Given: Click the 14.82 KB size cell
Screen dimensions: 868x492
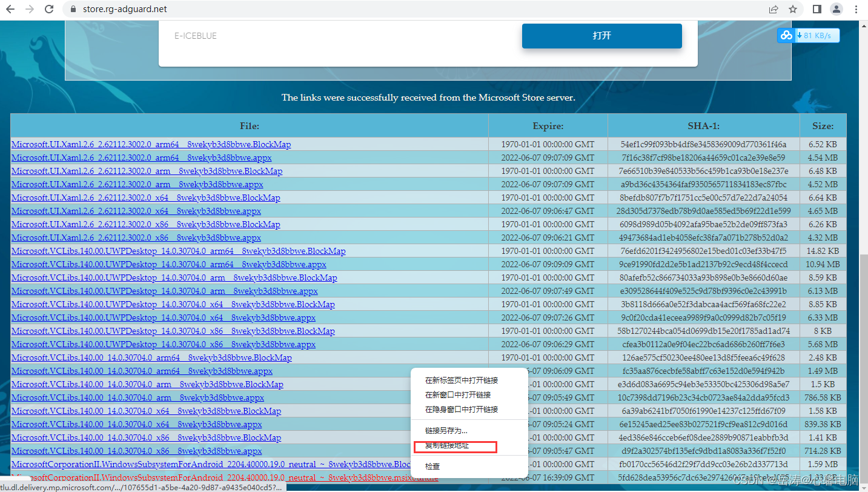Looking at the screenshot, I should click(x=823, y=251).
